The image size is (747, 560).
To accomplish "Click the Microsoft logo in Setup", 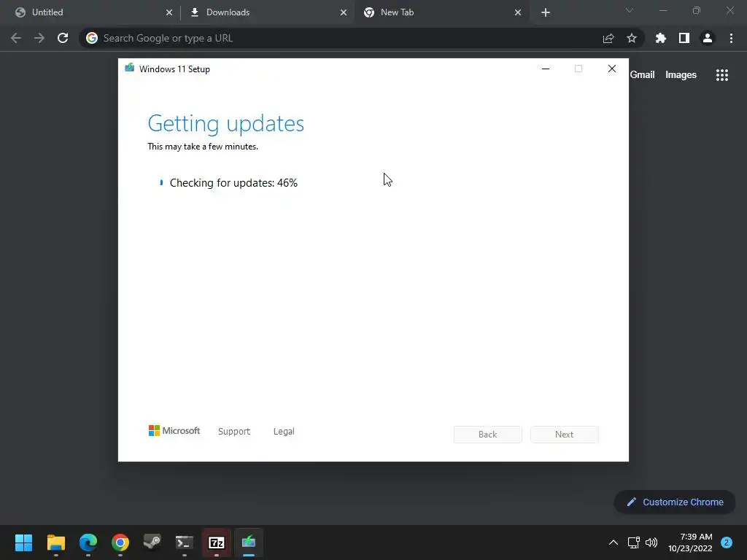I will click(x=174, y=431).
